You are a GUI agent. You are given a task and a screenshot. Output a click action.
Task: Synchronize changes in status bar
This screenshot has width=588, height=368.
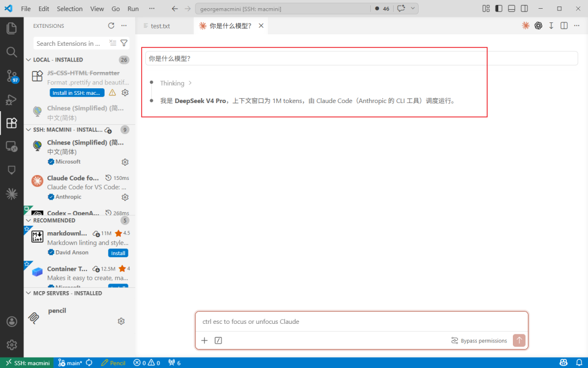(89, 363)
